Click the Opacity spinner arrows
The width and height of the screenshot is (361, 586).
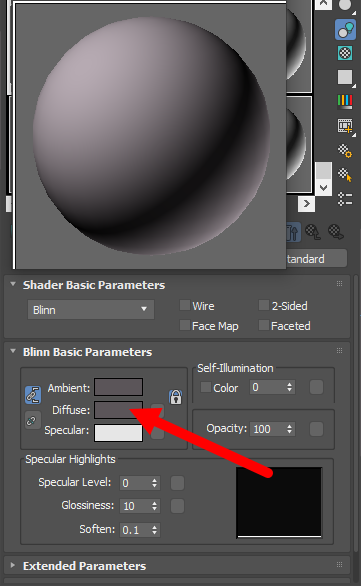click(290, 429)
